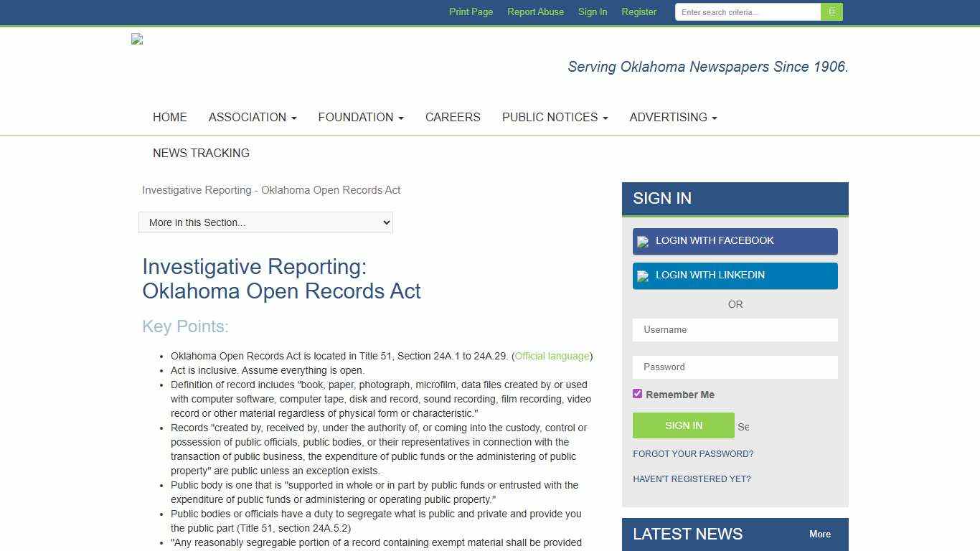Click the Register link in the top bar

point(639,11)
